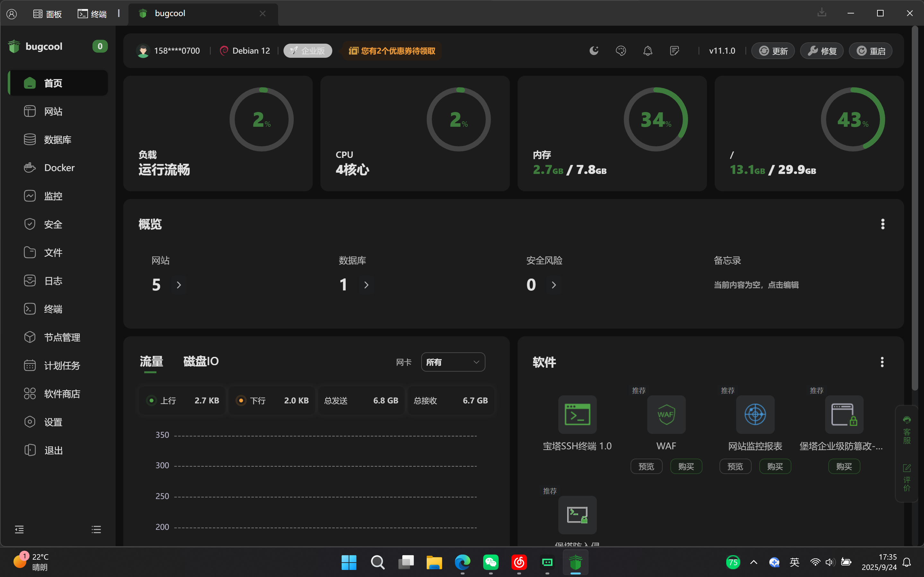
Task: Open WeChat from the taskbar
Action: pyautogui.click(x=491, y=562)
